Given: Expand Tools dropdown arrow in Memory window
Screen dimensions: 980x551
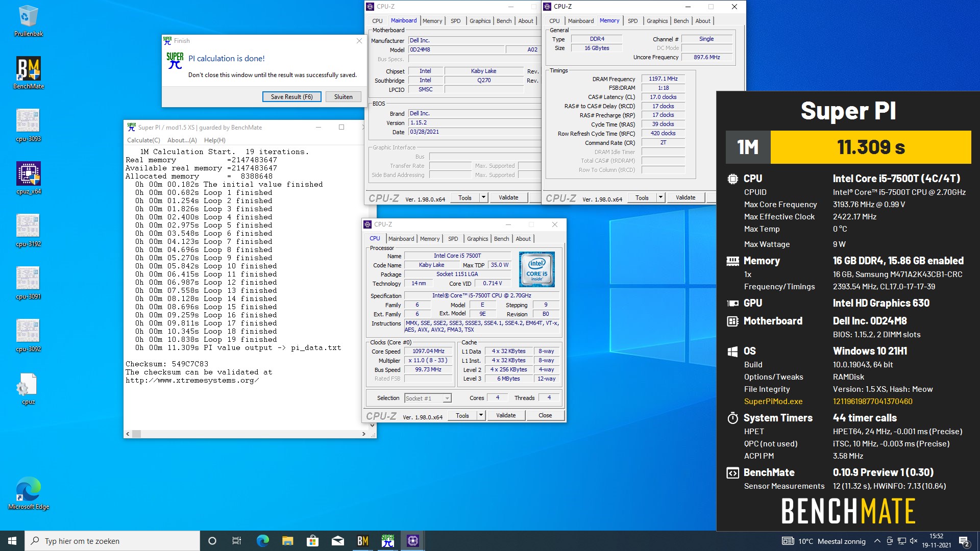Looking at the screenshot, I should (x=660, y=197).
